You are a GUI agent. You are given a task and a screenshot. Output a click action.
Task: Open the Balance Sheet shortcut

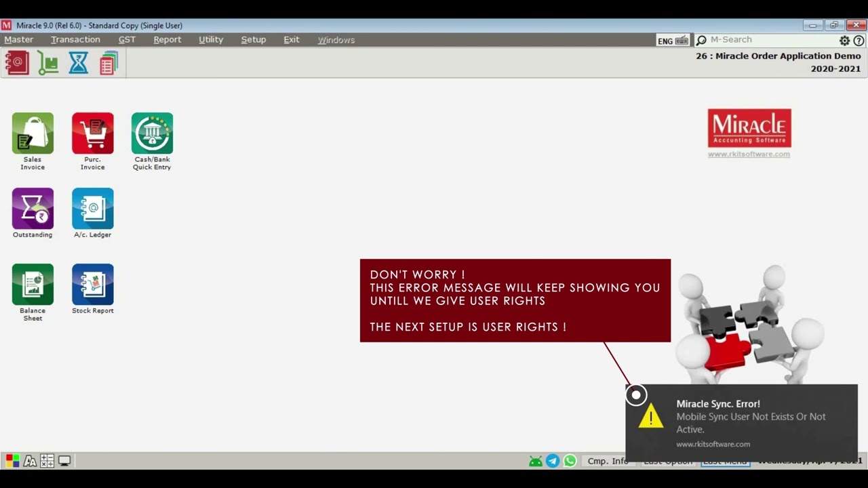pyautogui.click(x=33, y=292)
